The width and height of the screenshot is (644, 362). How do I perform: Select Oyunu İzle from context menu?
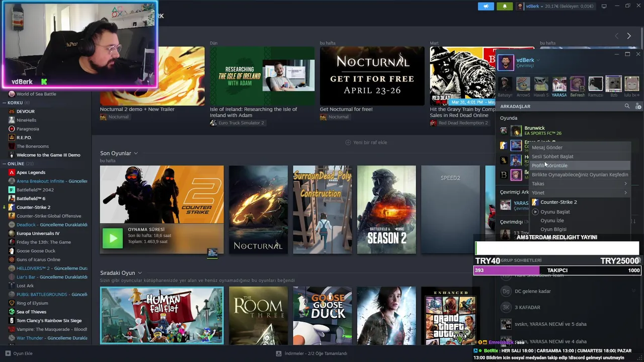[x=552, y=221]
